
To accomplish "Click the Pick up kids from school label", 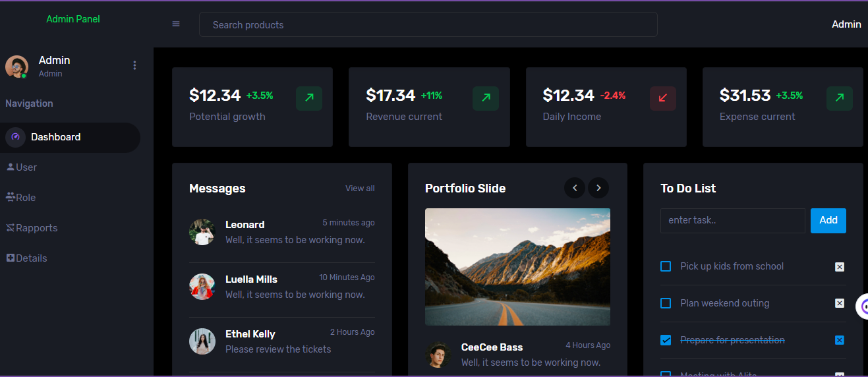I will tap(732, 266).
